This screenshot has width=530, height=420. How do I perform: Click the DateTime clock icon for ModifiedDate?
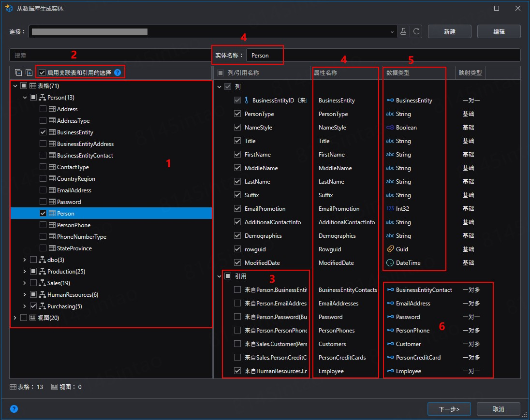(x=390, y=262)
